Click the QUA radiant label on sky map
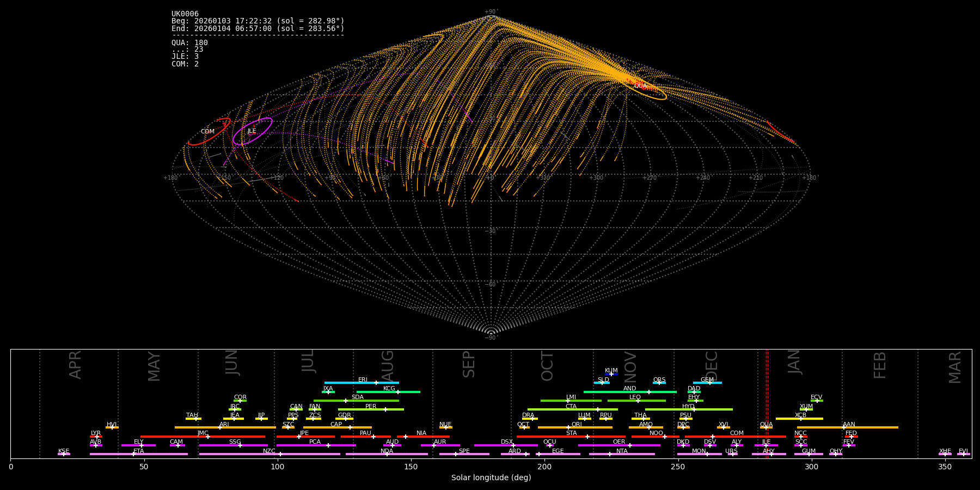The height and width of the screenshot is (490, 980). [640, 85]
